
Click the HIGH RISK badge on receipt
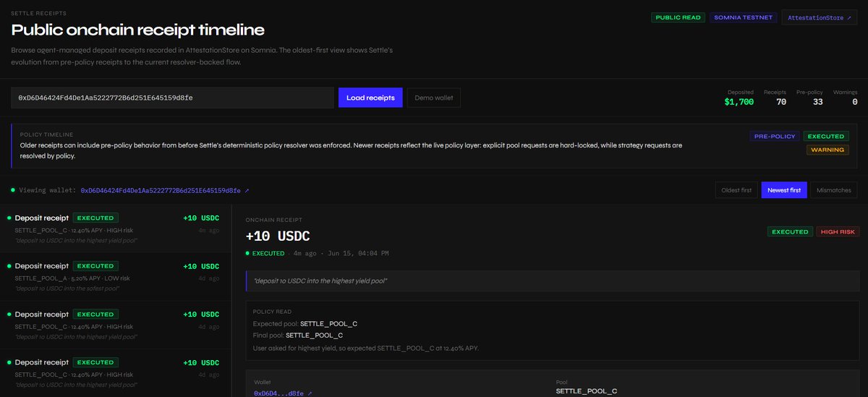(x=838, y=231)
